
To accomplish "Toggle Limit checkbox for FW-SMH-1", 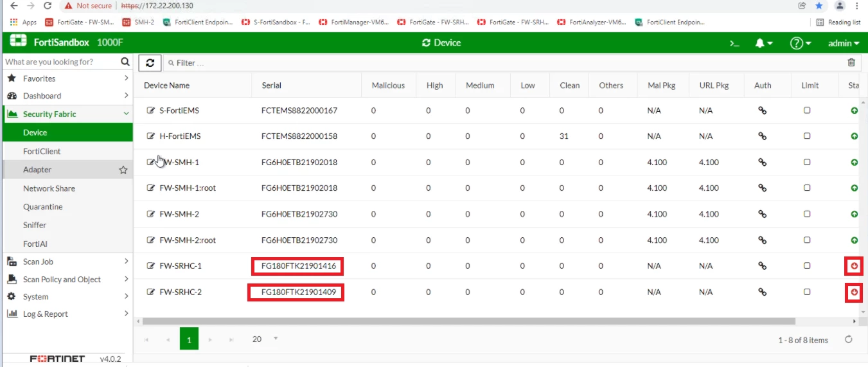I will click(x=807, y=163).
